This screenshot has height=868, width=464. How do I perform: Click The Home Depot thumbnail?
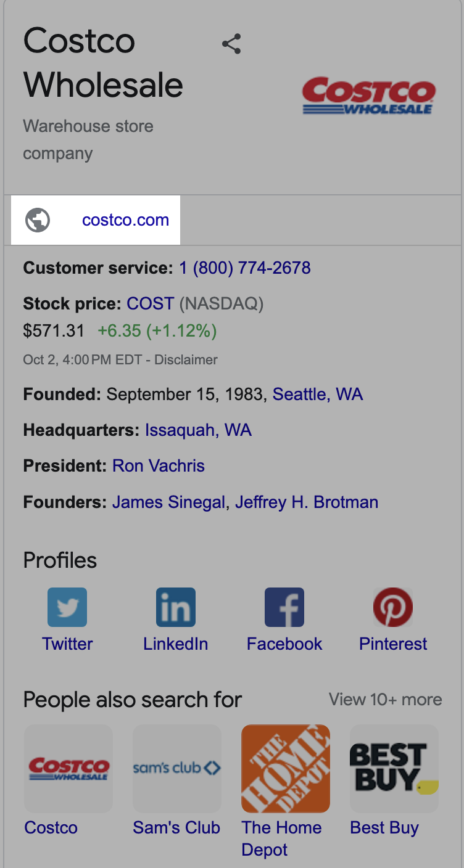285,768
